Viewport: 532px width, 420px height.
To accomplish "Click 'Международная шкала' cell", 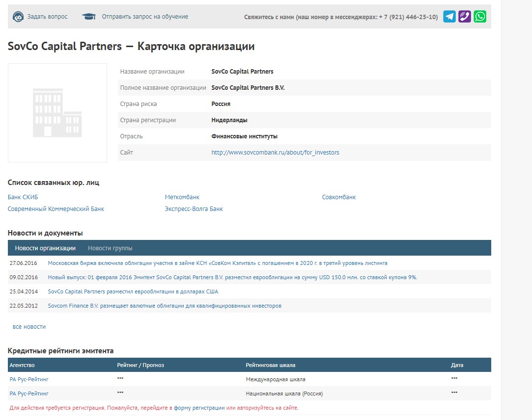I will (x=276, y=379).
